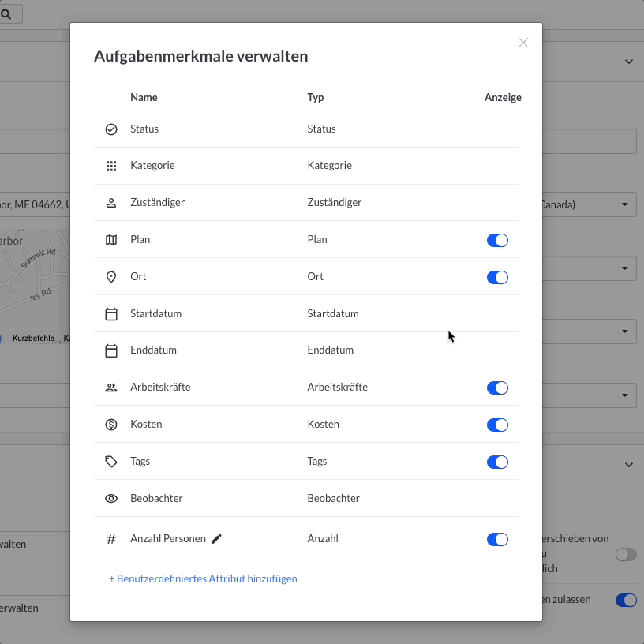This screenshot has width=644, height=644.
Task: Click the Kategorie grid icon
Action: click(x=111, y=166)
